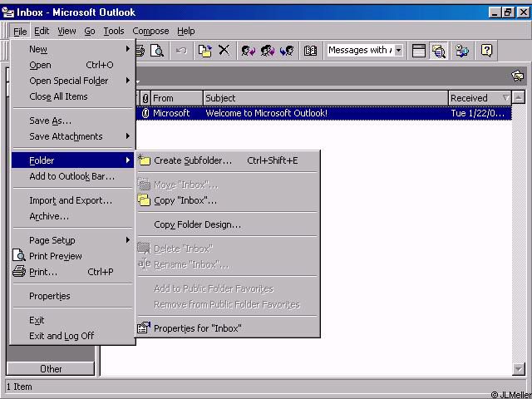
Task: Open the Tools menu
Action: (x=114, y=32)
